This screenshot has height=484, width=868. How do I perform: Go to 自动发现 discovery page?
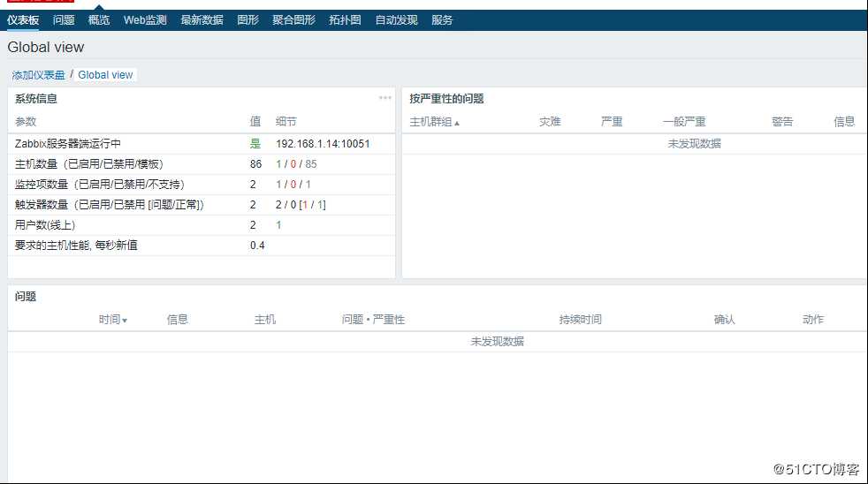396,20
